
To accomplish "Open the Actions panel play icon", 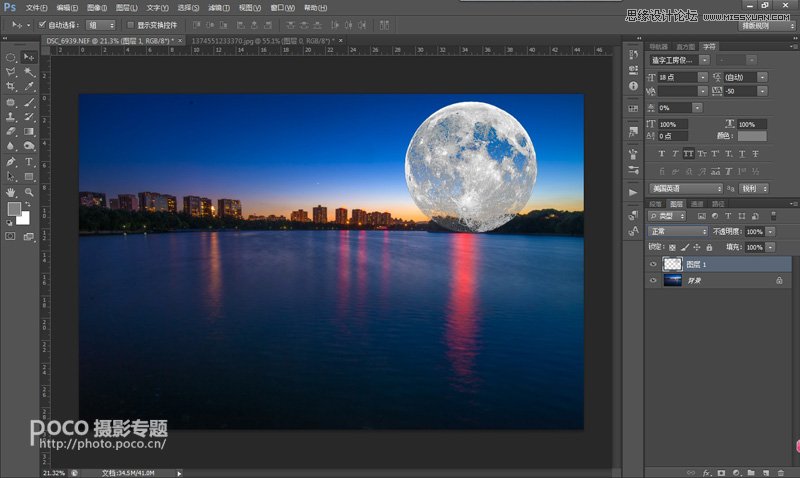I will 633,192.
